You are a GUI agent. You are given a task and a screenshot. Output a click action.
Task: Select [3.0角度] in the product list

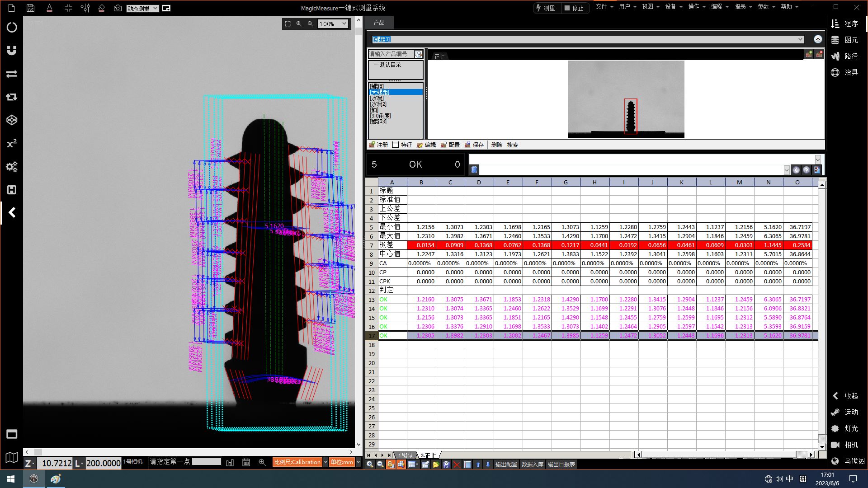click(380, 116)
